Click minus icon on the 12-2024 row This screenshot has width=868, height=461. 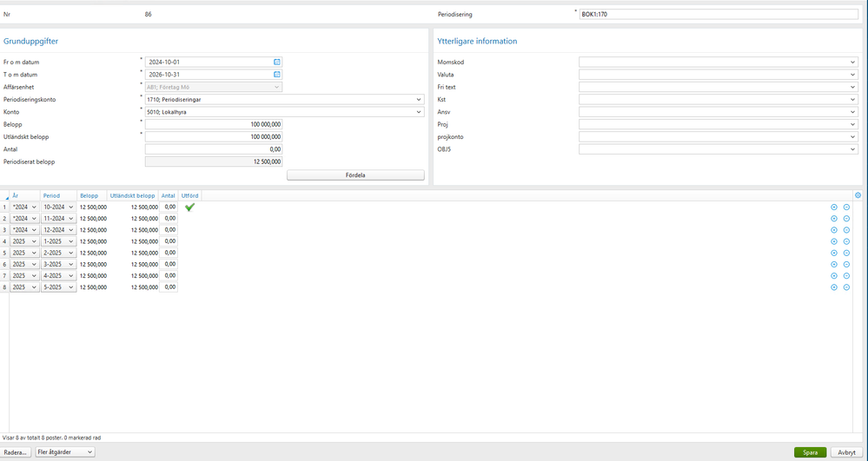846,230
